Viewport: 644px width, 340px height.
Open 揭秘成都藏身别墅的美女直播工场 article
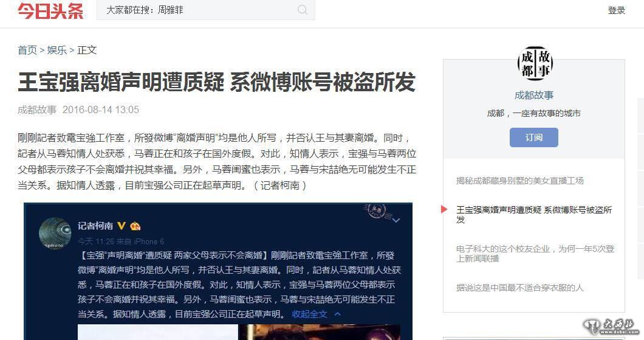(519, 181)
